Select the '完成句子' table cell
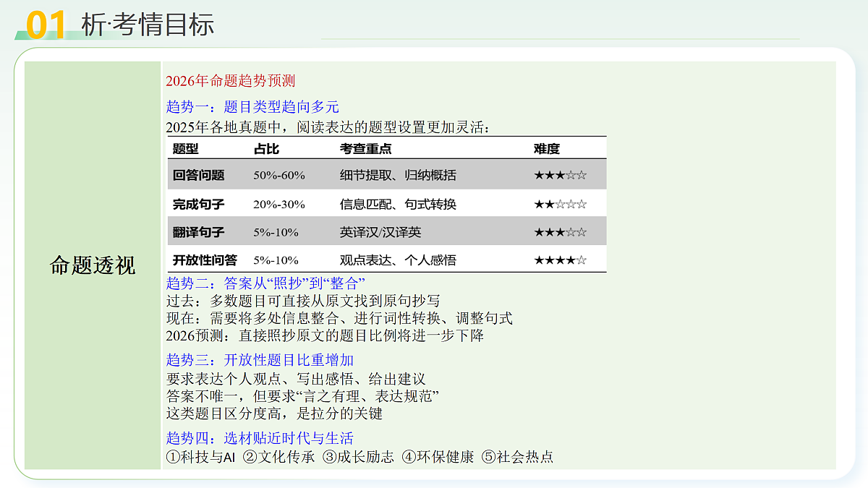Image resolution: width=868 pixels, height=488 pixels. coord(198,204)
